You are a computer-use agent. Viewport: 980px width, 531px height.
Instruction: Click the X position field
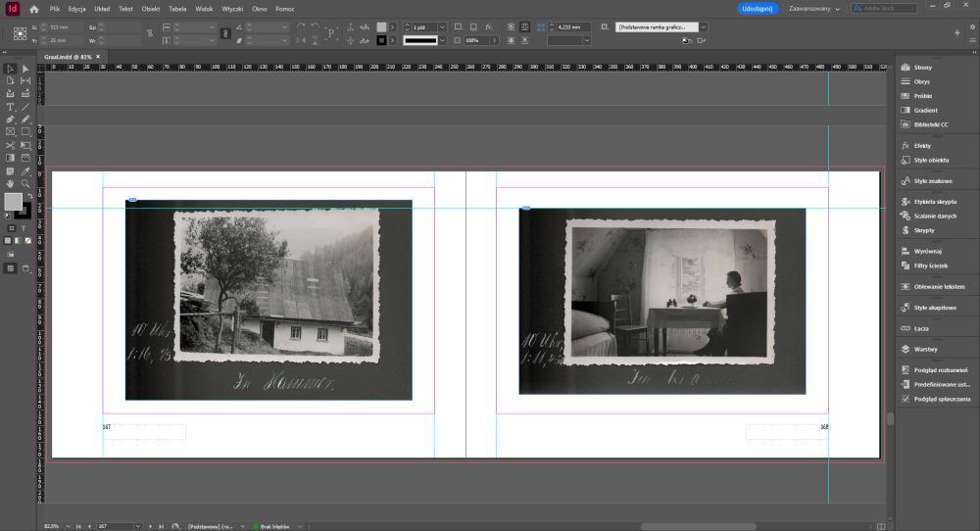pyautogui.click(x=66, y=27)
